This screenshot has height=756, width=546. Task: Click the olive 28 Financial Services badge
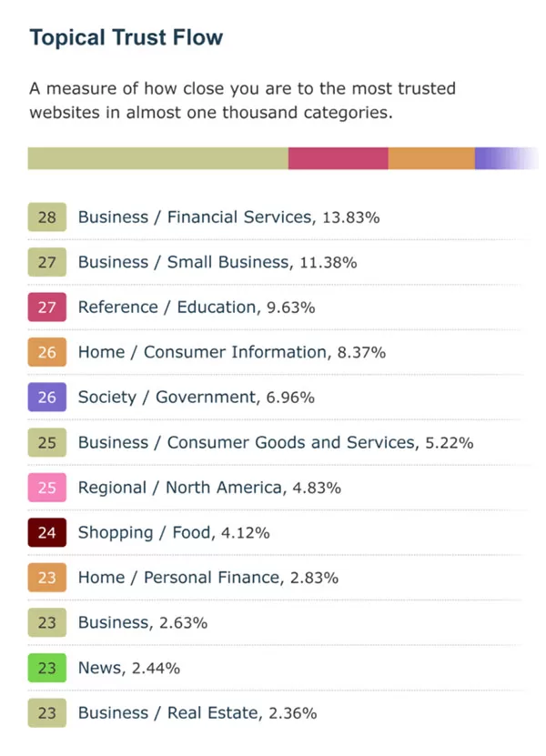pyautogui.click(x=46, y=217)
